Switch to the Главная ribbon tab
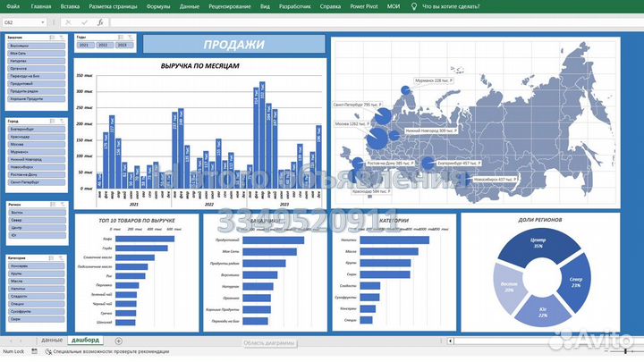Viewport: 644px width, 362px height. pyautogui.click(x=41, y=6)
